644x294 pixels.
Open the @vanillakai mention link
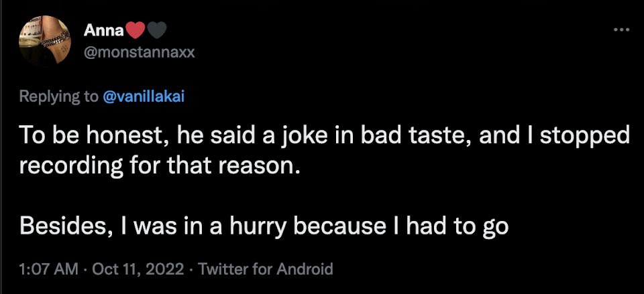(x=143, y=96)
